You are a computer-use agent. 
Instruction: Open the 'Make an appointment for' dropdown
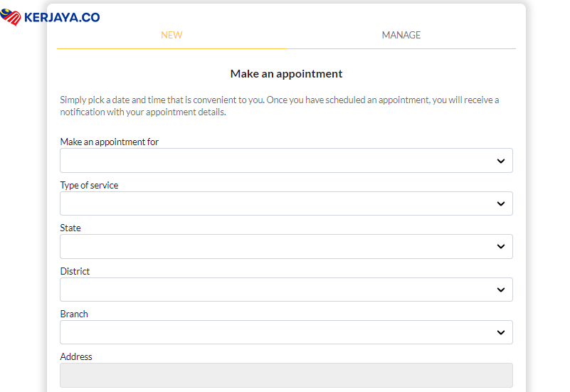[278, 161]
